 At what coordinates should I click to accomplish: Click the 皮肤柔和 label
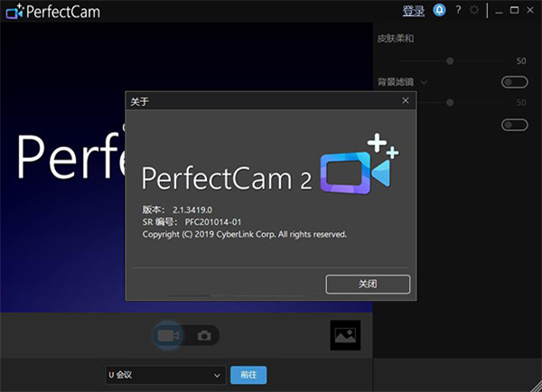tap(396, 38)
